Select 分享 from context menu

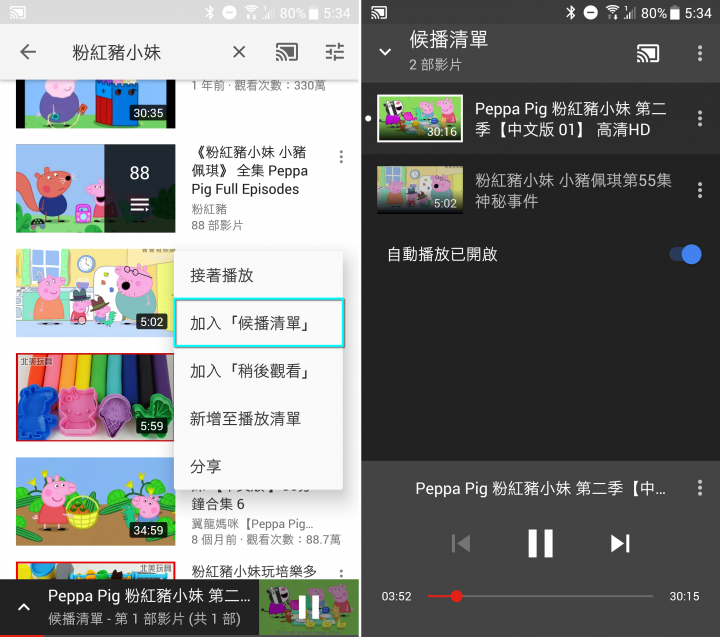(x=259, y=466)
